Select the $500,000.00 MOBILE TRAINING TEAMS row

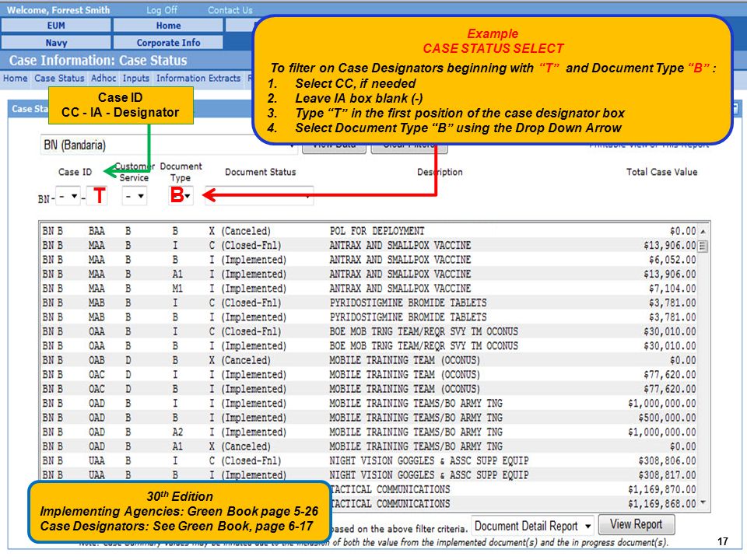click(x=369, y=418)
